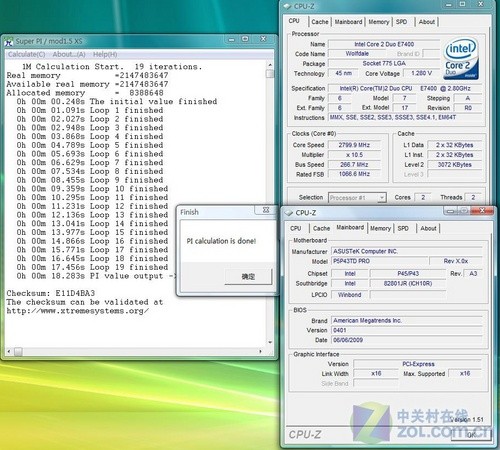Click the "Loop 1 finished" line
The height and width of the screenshot is (450, 500).
click(x=90, y=110)
